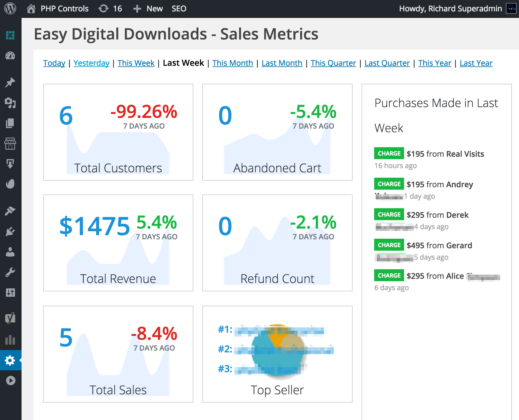This screenshot has height=420, width=519.
Task: Open Pages stacked-sheets icon
Action: pos(10,123)
